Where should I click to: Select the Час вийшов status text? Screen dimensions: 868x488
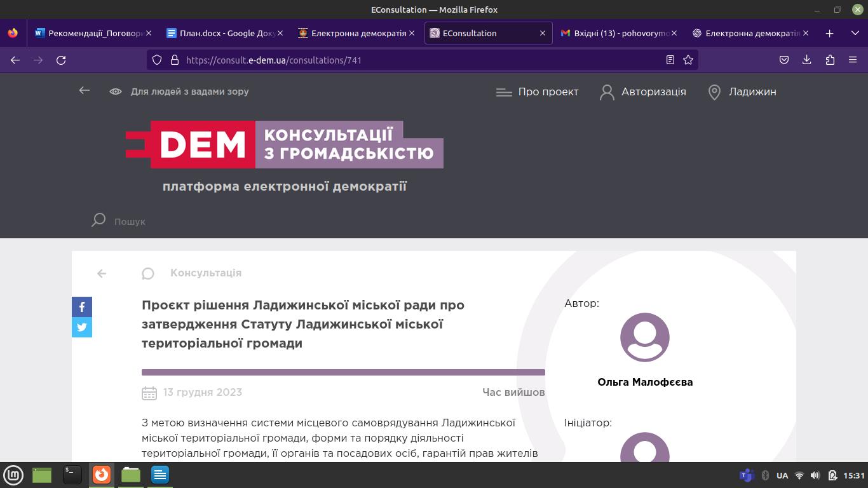513,392
